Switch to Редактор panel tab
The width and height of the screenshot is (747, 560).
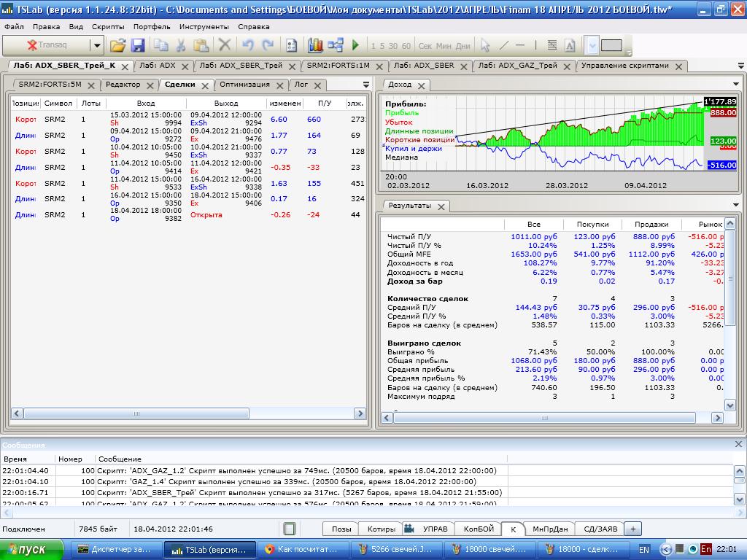pyautogui.click(x=123, y=85)
